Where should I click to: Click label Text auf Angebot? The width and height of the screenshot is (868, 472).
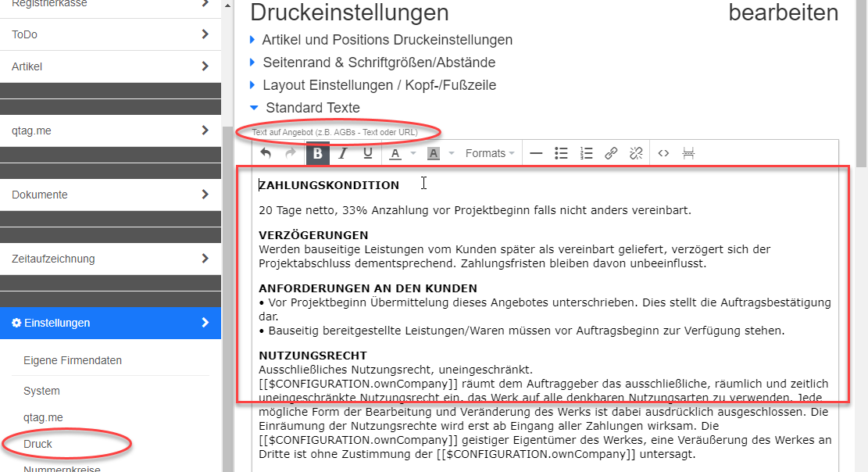(x=335, y=132)
